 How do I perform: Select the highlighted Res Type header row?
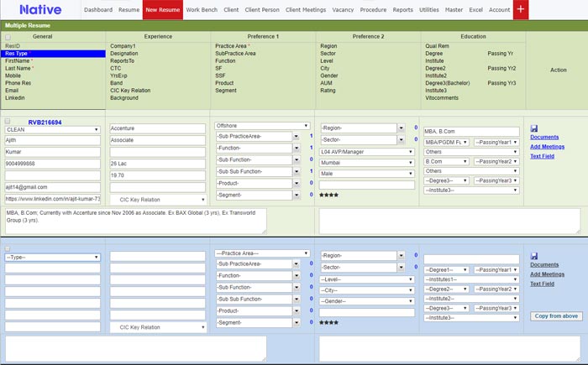(53, 54)
